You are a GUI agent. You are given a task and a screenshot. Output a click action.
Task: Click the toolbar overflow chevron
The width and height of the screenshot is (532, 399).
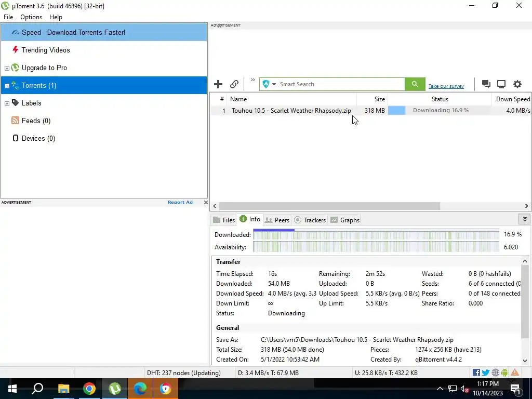[253, 80]
